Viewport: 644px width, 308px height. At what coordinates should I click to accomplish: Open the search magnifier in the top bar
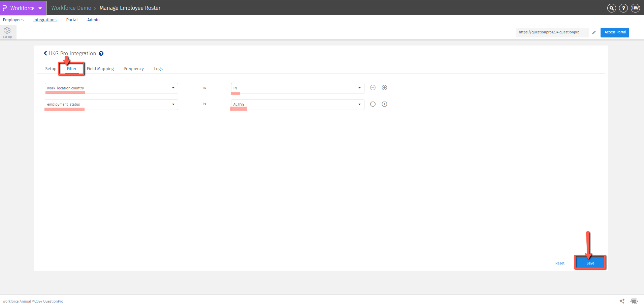tap(612, 8)
